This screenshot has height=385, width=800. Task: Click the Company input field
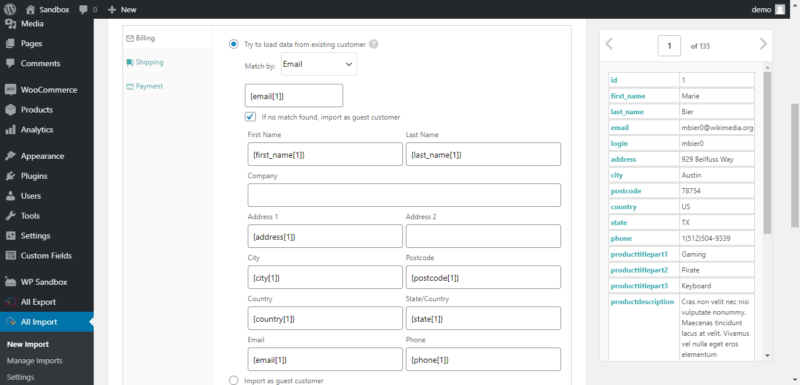point(404,195)
